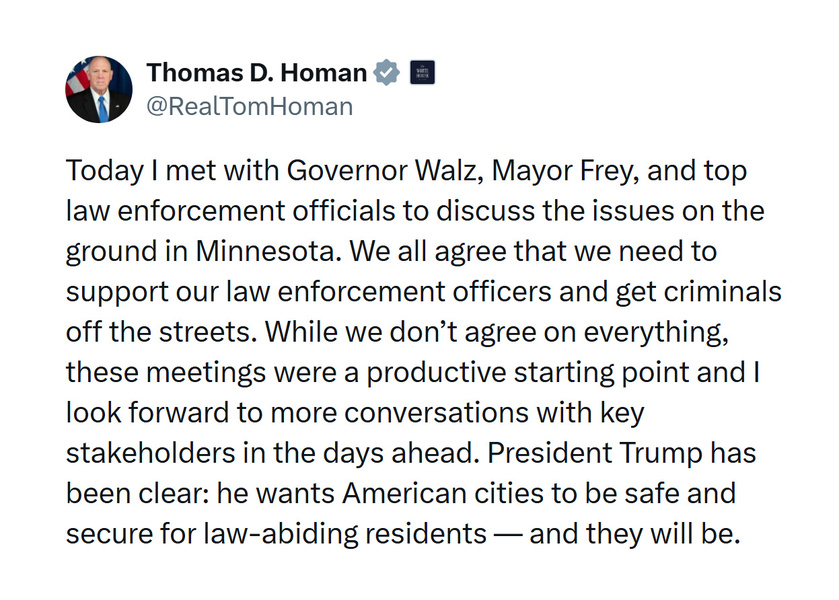839x600 pixels.
Task: Click the gray verified checkmark badge
Action: pos(387,73)
